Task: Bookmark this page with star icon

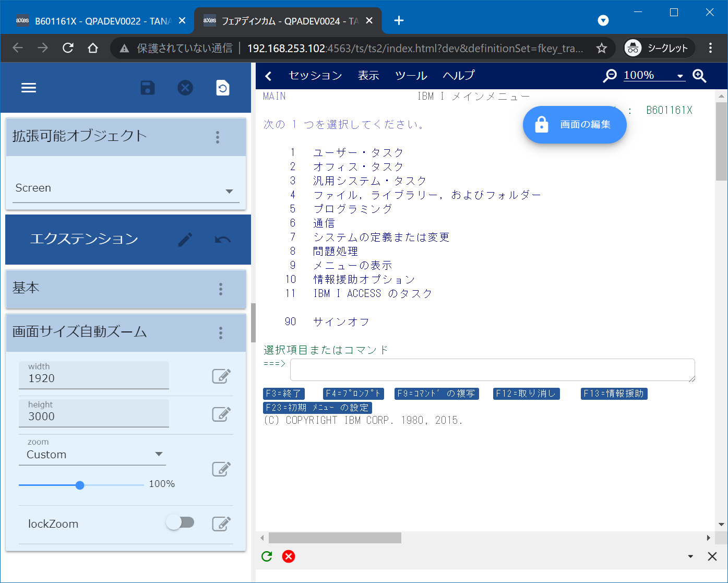Action: [x=602, y=49]
